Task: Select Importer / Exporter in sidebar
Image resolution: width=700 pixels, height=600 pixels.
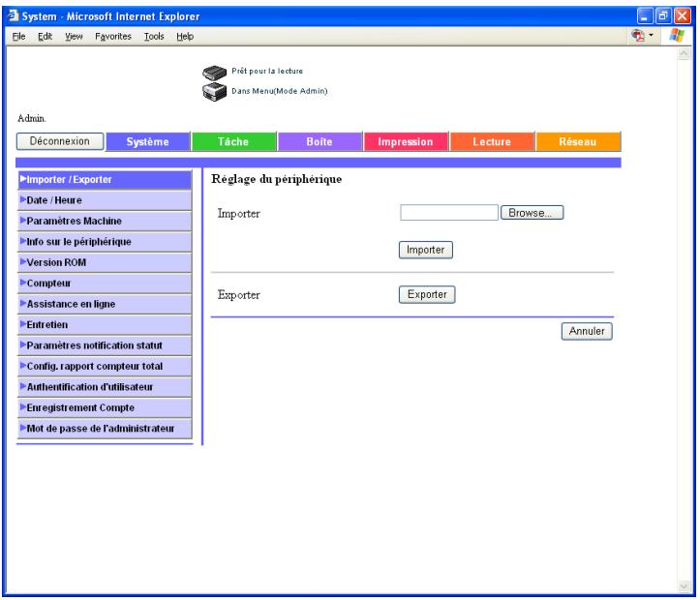Action: point(105,179)
